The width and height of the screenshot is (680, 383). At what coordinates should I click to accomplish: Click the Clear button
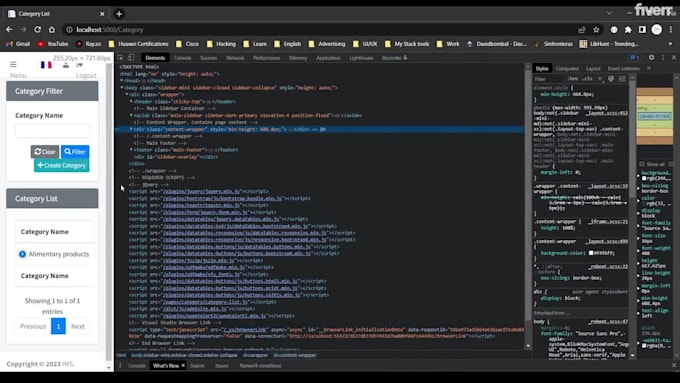point(45,151)
